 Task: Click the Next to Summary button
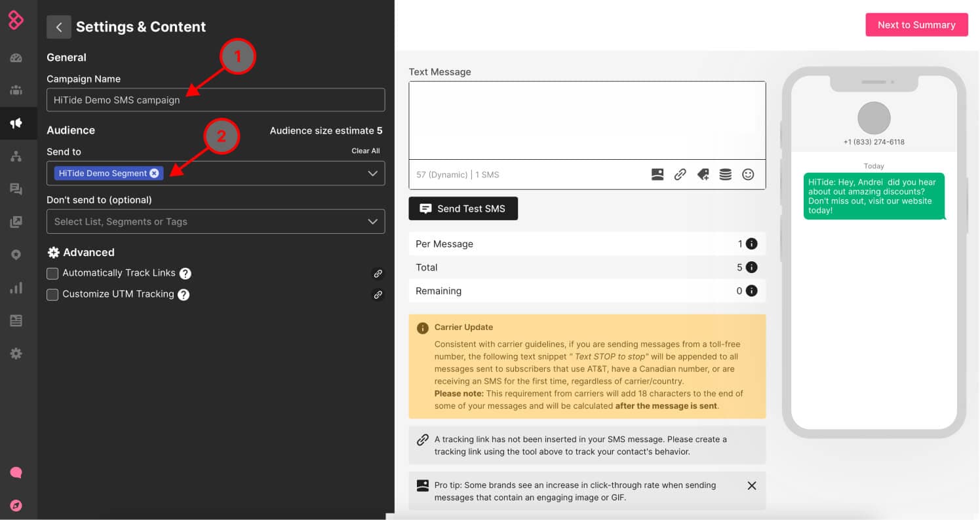(916, 25)
